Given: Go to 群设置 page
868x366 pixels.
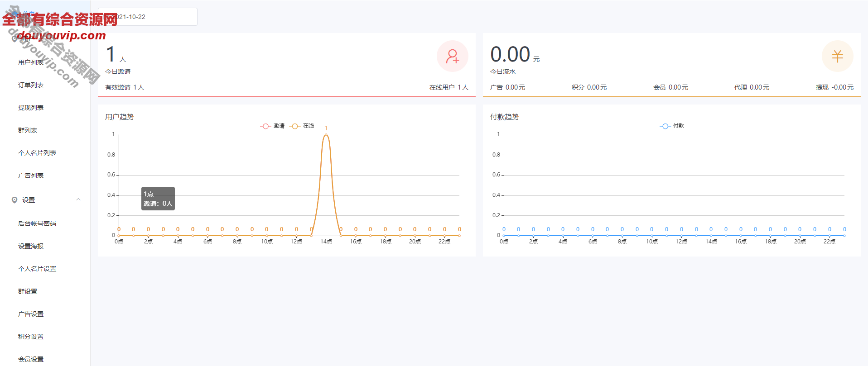Looking at the screenshot, I should point(28,291).
